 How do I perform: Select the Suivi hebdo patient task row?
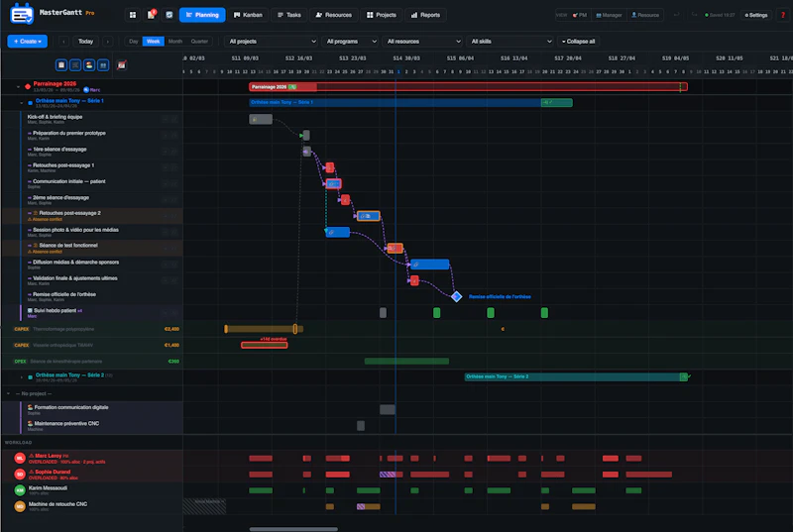point(91,313)
